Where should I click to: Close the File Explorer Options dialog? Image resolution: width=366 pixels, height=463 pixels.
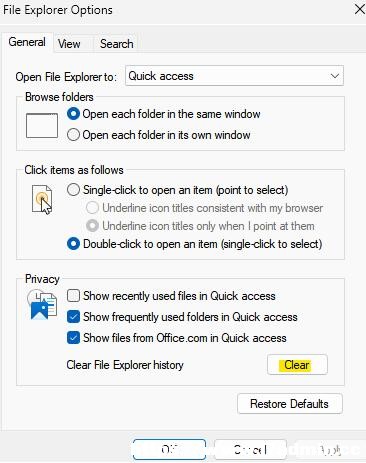[360, 9]
